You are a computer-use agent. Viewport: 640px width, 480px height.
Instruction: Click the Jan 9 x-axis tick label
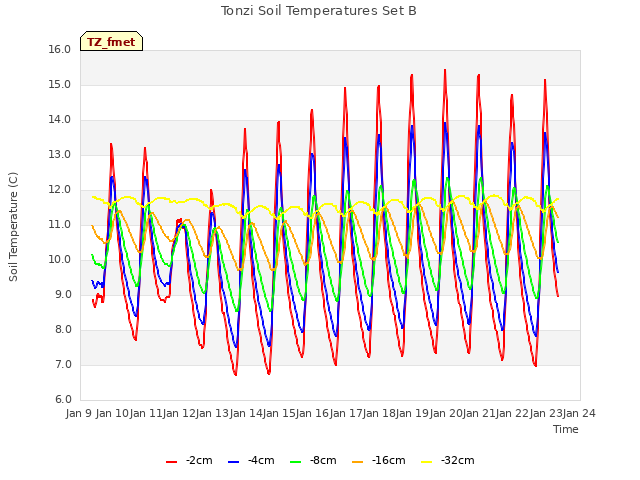(x=79, y=413)
